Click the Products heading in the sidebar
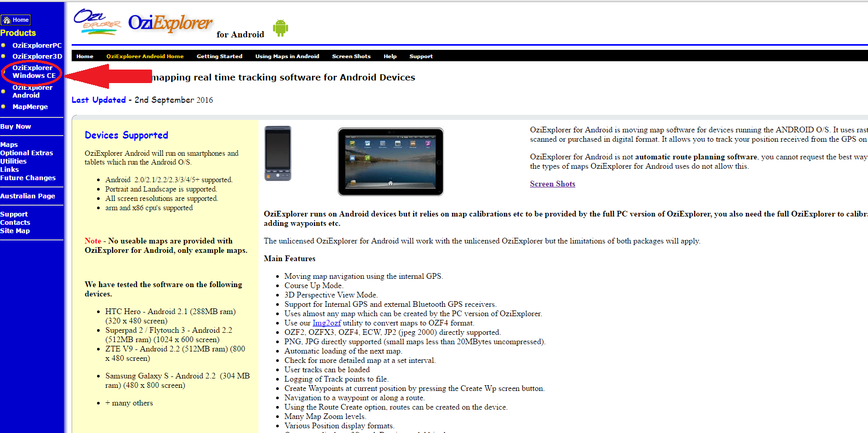The height and width of the screenshot is (433, 868). [x=18, y=33]
